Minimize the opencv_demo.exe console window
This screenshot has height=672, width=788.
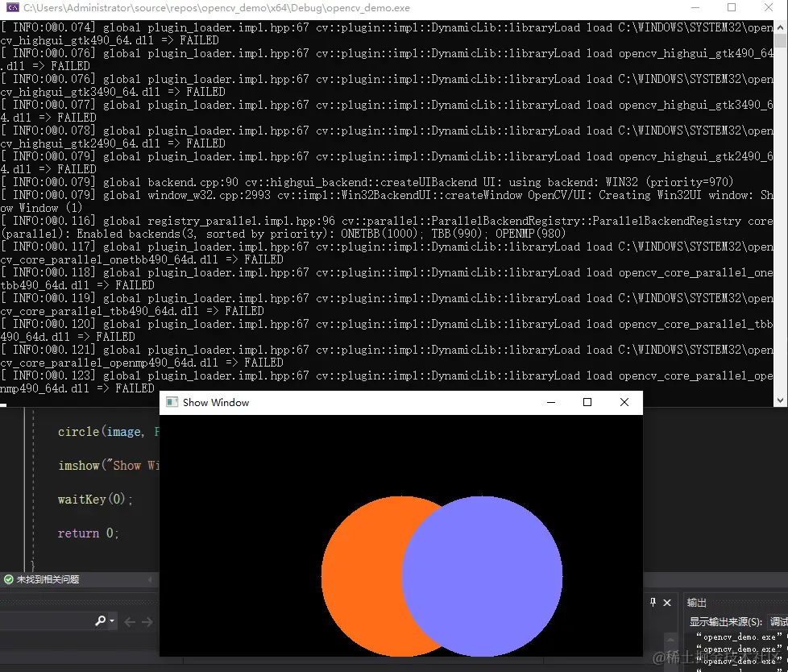click(x=695, y=7)
